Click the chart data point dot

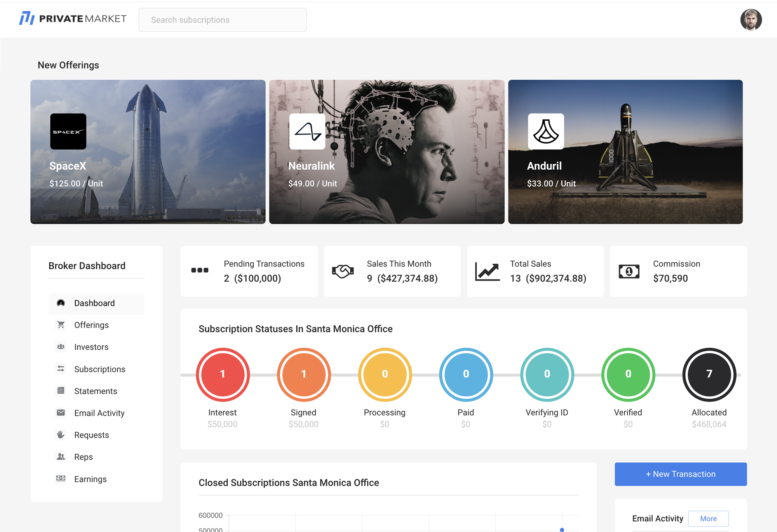562,530
